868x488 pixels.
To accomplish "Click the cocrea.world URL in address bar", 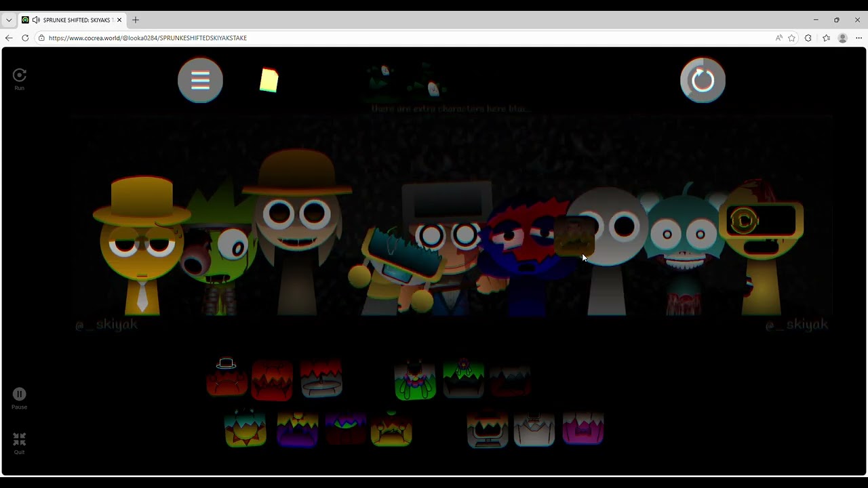I will [x=148, y=38].
